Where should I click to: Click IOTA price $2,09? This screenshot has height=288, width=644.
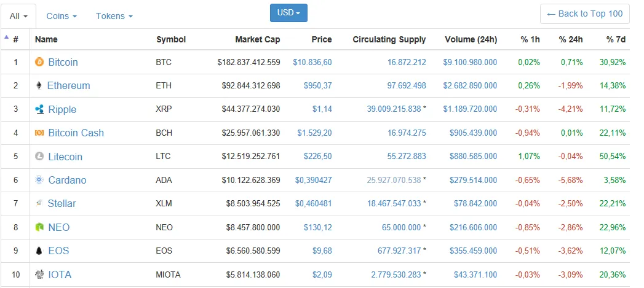[x=322, y=274]
